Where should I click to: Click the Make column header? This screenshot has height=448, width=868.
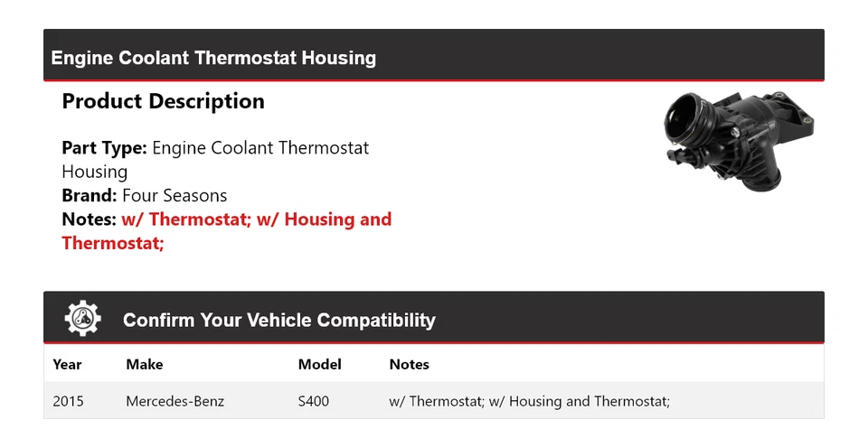point(144,365)
